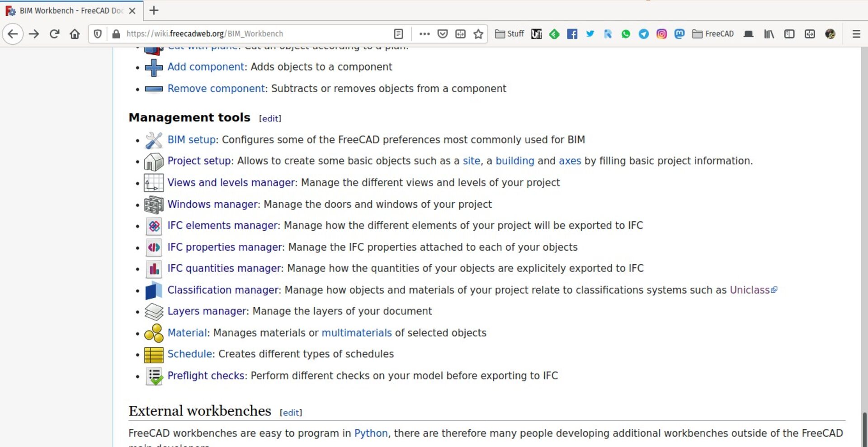Screen dimensions: 868x447
Task: Edit the Management tools section
Action: click(x=270, y=119)
